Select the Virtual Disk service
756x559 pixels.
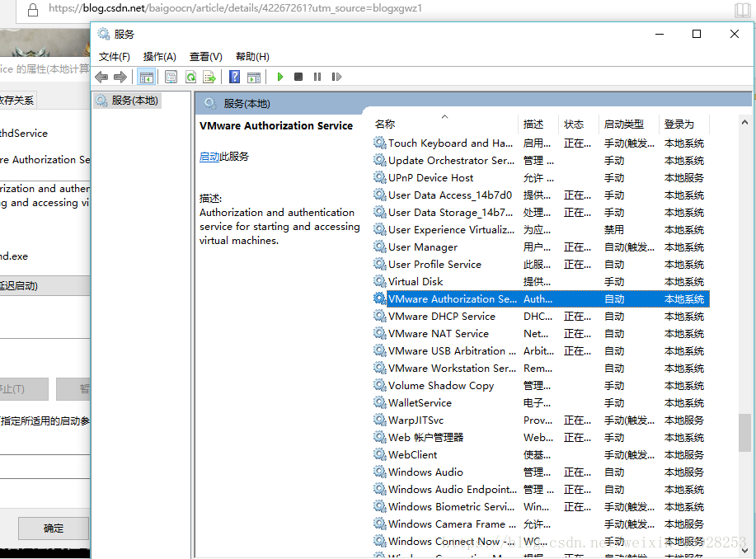(x=541, y=282)
